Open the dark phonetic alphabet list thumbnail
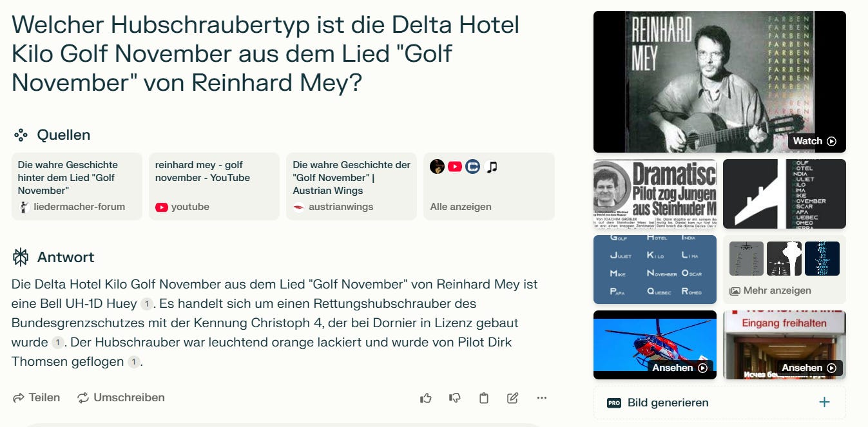868x427 pixels. 784,194
